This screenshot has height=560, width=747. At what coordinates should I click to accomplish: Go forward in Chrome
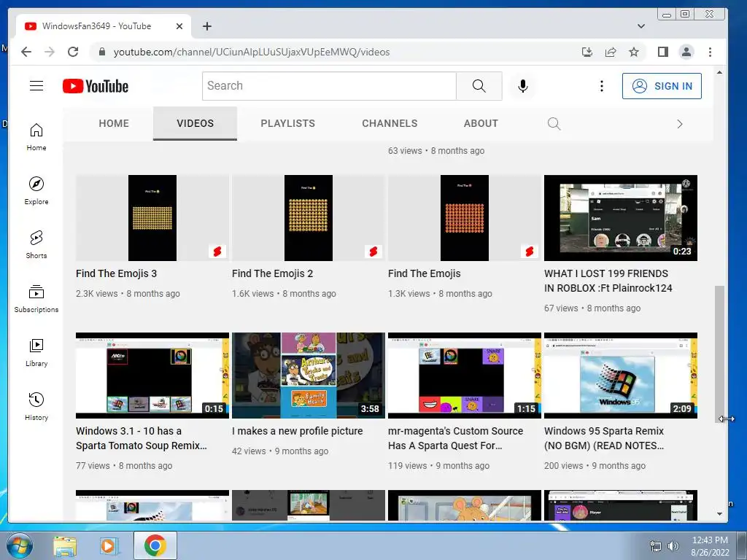click(50, 52)
